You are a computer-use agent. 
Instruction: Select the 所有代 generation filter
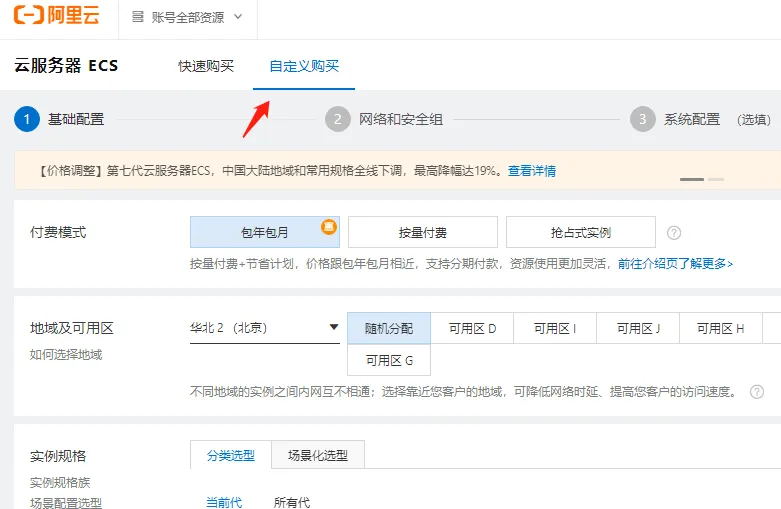292,502
